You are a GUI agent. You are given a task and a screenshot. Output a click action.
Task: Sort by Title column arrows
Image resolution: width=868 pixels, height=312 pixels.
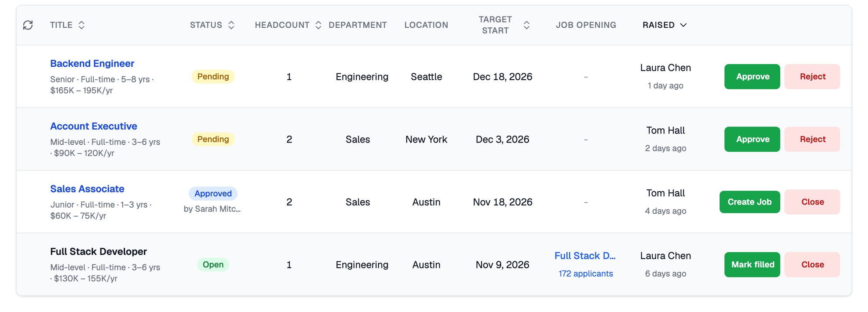(x=81, y=25)
